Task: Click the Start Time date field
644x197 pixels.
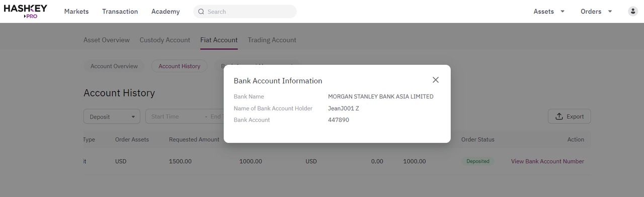Action: click(176, 117)
